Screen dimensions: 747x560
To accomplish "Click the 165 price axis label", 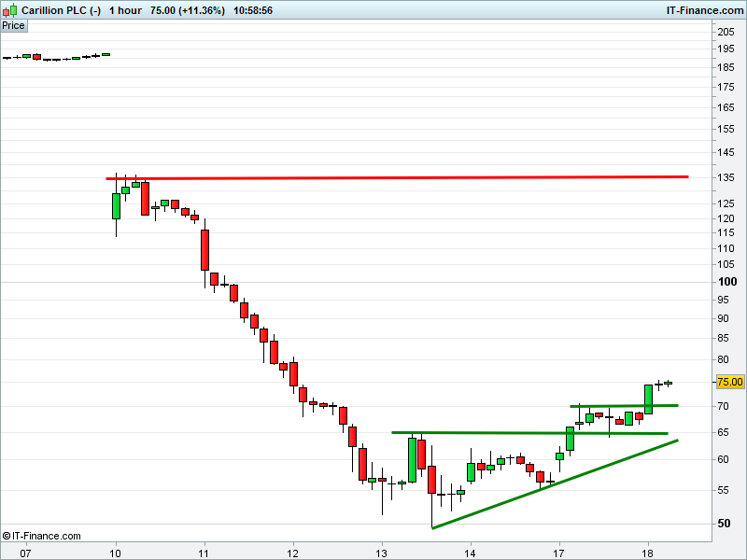I will (726, 107).
